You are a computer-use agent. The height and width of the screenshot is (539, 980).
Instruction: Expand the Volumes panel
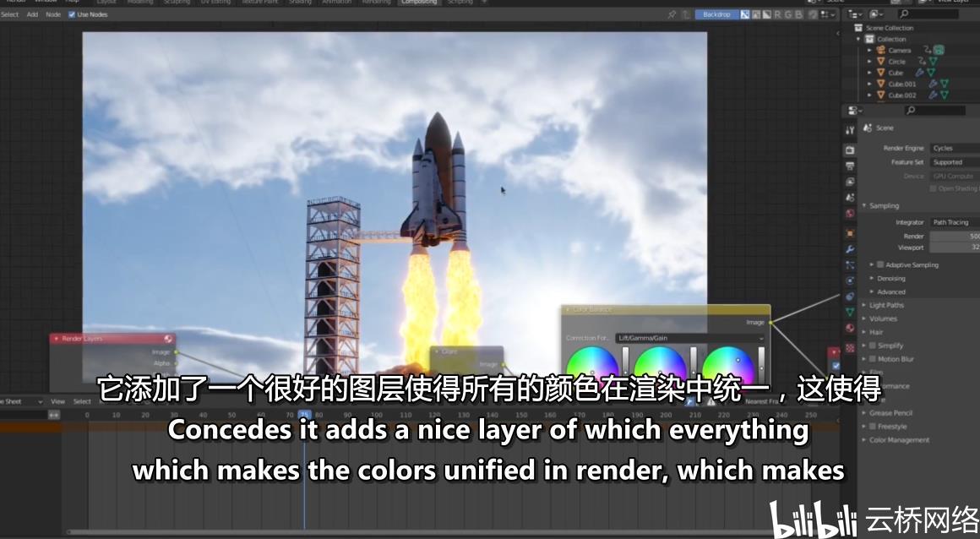click(x=864, y=318)
